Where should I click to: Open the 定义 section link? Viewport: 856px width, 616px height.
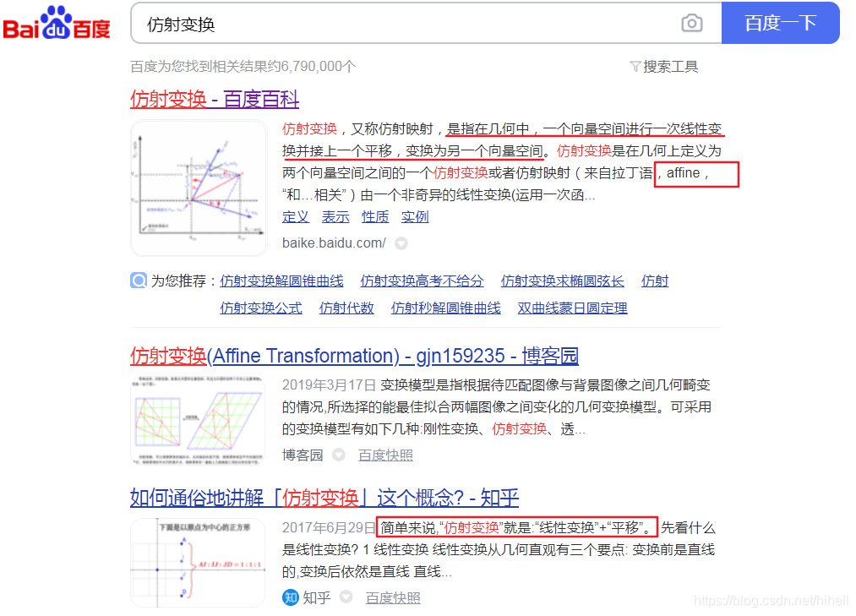pos(295,216)
